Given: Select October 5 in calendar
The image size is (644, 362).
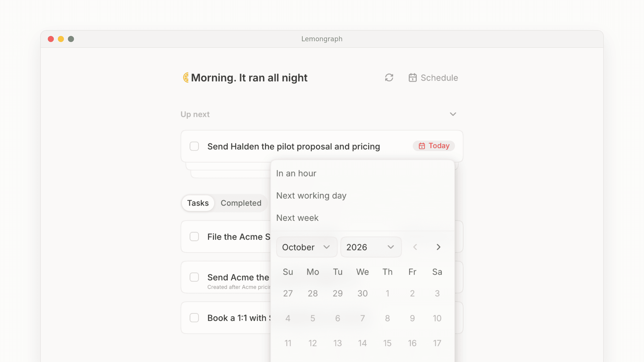Looking at the screenshot, I should [313, 318].
